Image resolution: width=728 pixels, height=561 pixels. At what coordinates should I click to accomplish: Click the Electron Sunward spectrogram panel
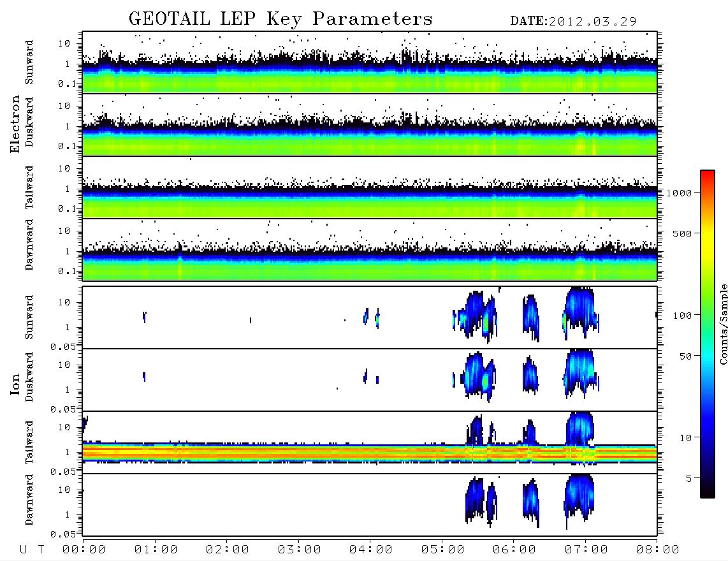[370, 62]
